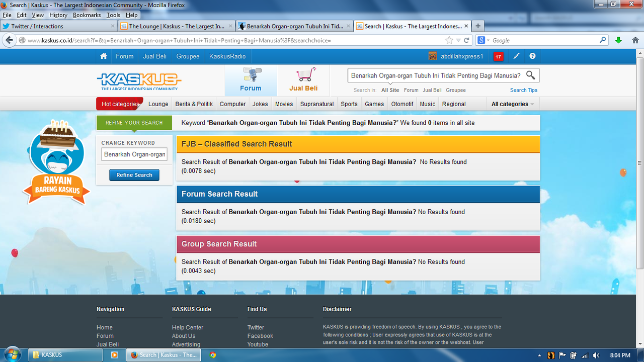
Task: Open a new browser tab with plus button
Action: coord(478,26)
